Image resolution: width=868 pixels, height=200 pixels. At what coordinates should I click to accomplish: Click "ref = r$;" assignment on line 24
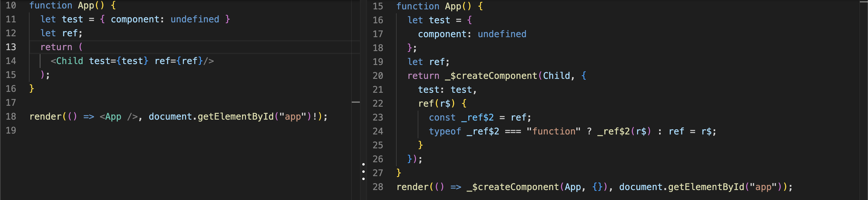point(693,131)
